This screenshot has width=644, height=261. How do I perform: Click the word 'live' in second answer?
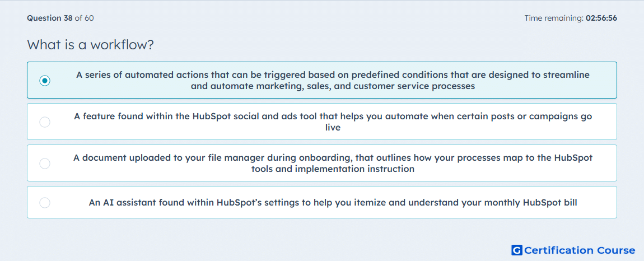(333, 127)
